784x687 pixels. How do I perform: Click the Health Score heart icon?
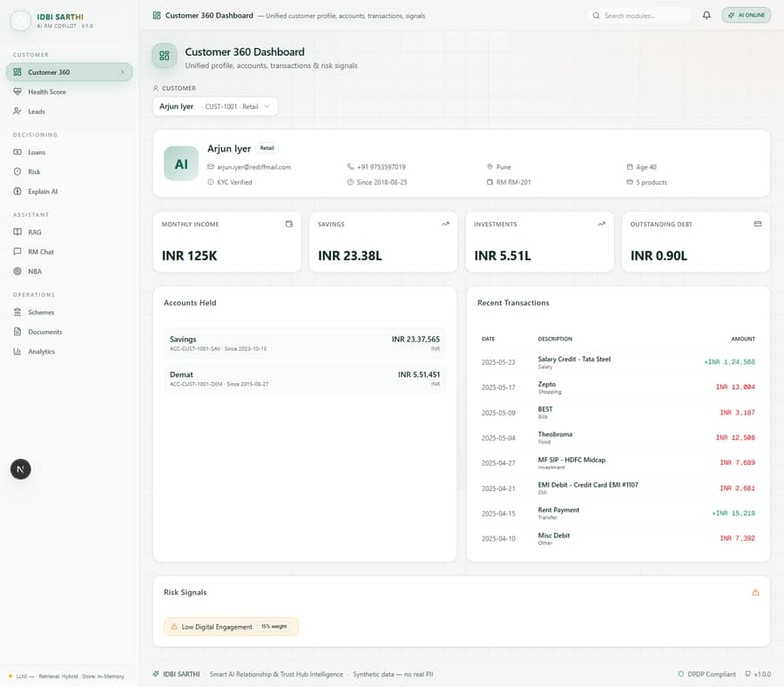[x=17, y=92]
